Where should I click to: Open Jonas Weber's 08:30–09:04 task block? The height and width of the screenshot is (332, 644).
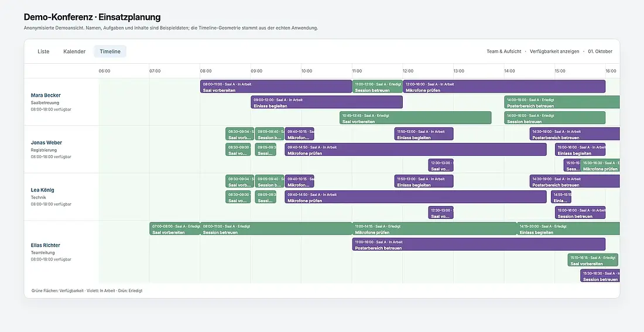tap(240, 134)
